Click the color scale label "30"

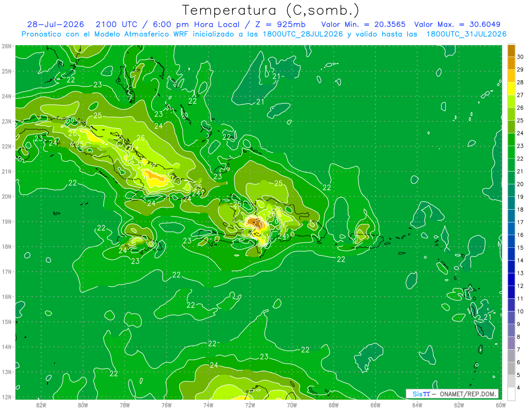521,57
